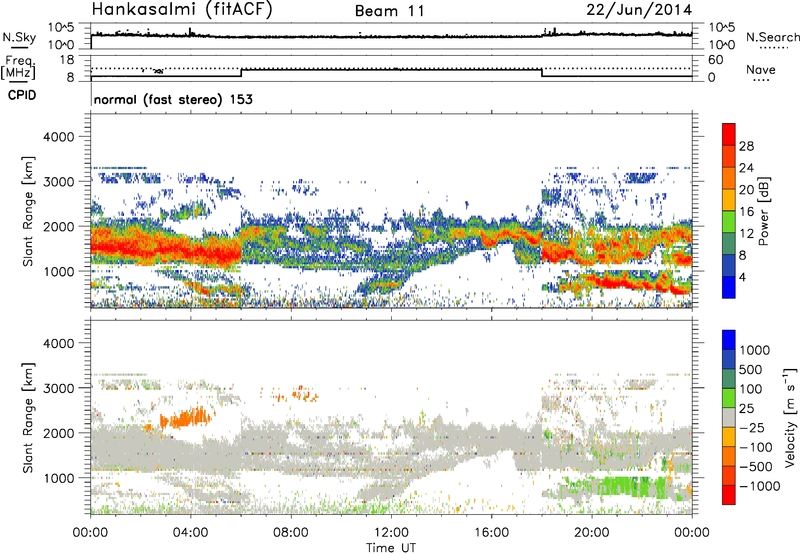Screen dimensions: 800x554
Task: Click the 'Time UT' axis label
Action: [391, 548]
